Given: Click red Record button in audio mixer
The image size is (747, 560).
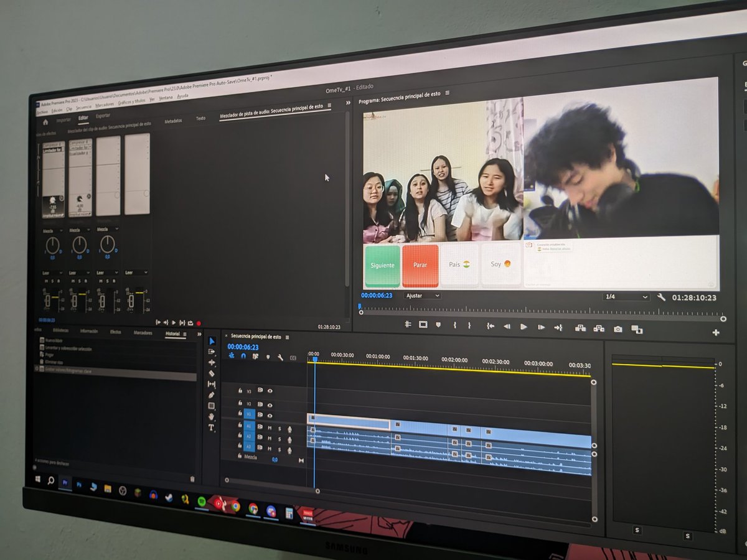Looking at the screenshot, I should point(199,323).
